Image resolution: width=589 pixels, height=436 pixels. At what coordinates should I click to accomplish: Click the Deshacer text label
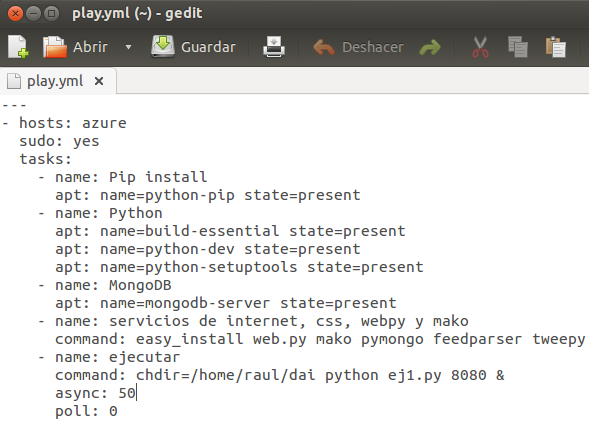[373, 47]
